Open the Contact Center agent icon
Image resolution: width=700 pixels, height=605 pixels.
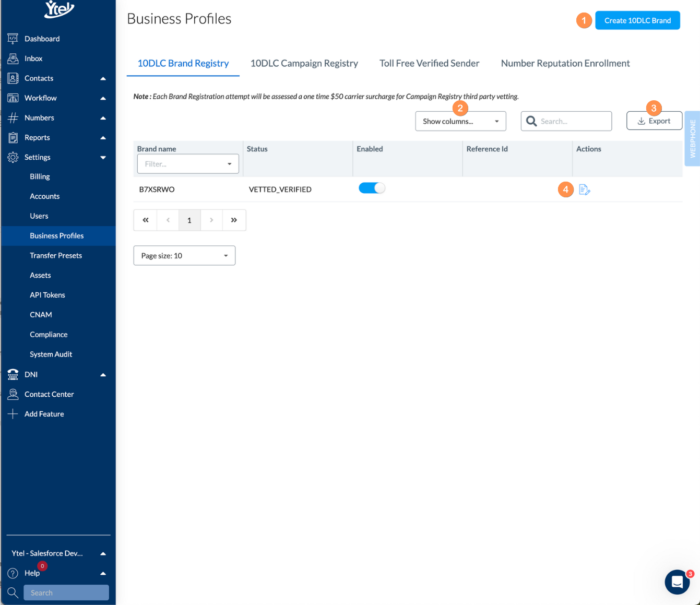(13, 394)
